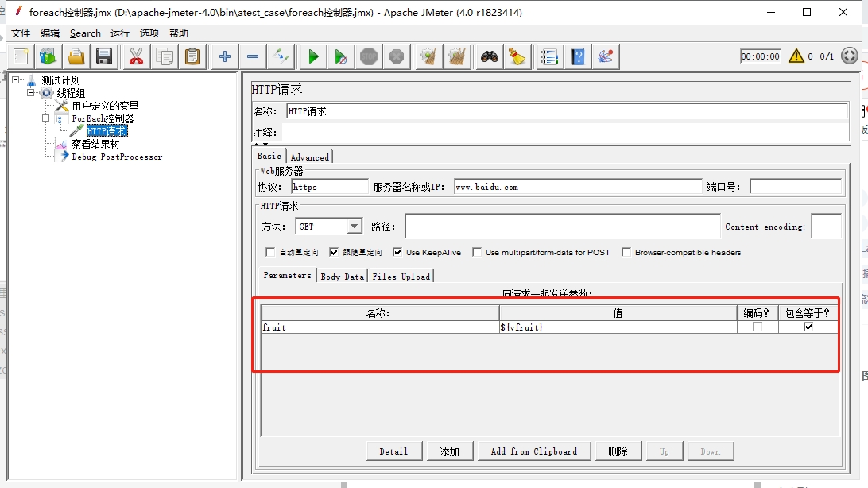Select Debug PostProcessor in the tree
The width and height of the screenshot is (868, 488).
[x=117, y=157]
